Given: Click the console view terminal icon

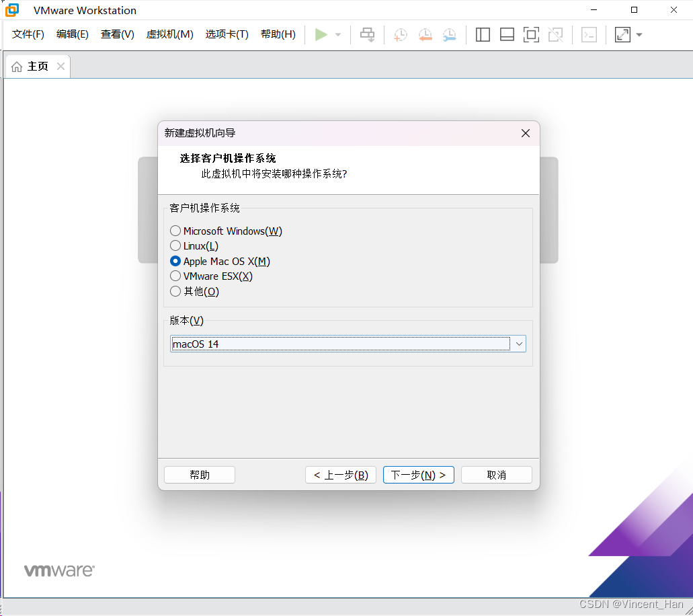Looking at the screenshot, I should [589, 34].
